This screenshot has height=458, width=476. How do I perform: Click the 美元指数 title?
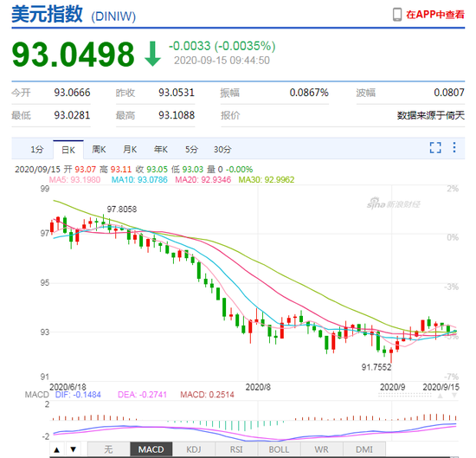coord(47,14)
